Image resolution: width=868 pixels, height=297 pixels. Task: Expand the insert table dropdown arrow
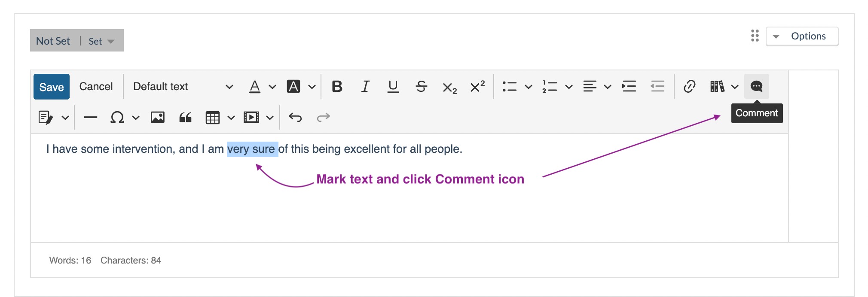(x=231, y=118)
